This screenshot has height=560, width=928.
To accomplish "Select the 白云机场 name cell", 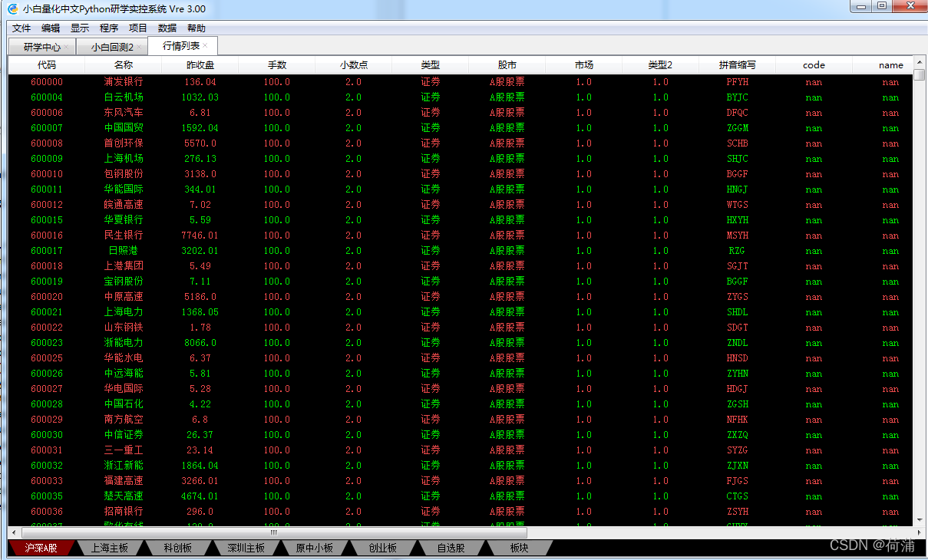I will (124, 97).
